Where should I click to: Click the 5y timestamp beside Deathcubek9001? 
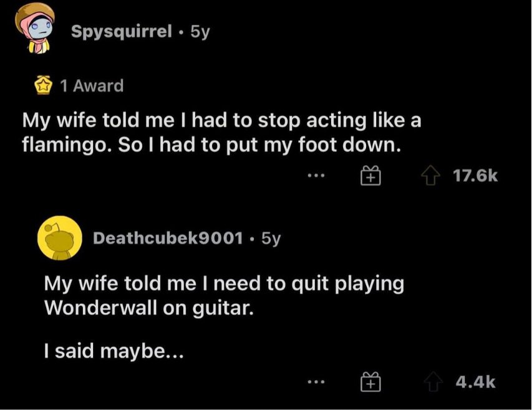[271, 239]
